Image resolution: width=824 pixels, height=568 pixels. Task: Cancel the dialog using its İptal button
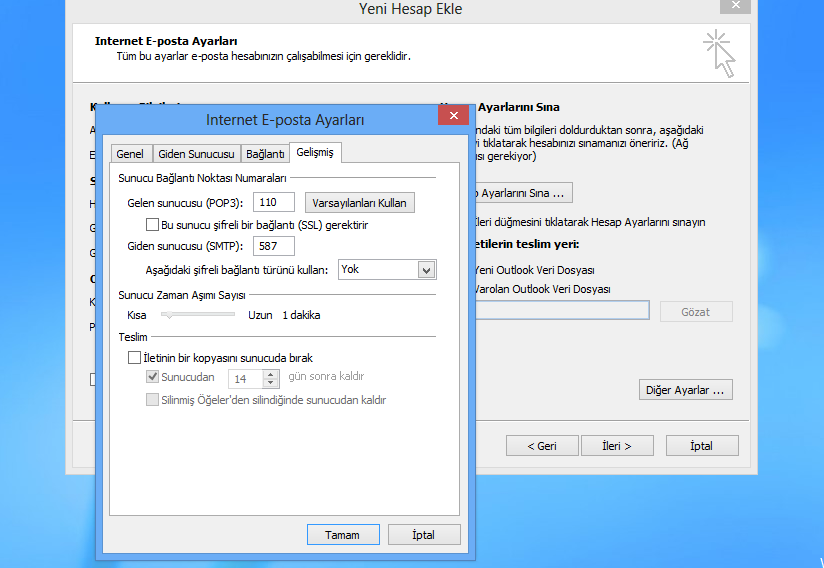pos(424,535)
